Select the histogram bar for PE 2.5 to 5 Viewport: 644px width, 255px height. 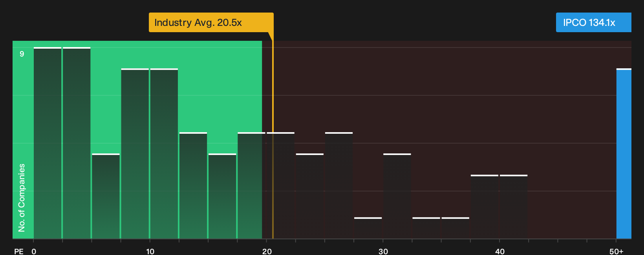(77, 143)
